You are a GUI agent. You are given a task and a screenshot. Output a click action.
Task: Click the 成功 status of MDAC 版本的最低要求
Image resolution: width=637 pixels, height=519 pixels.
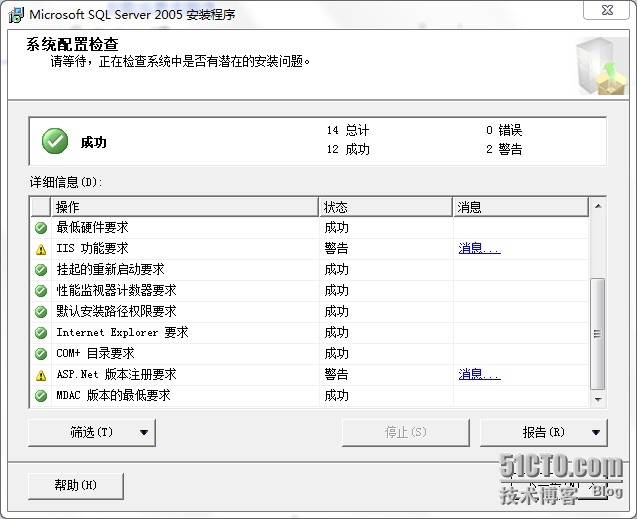click(336, 395)
